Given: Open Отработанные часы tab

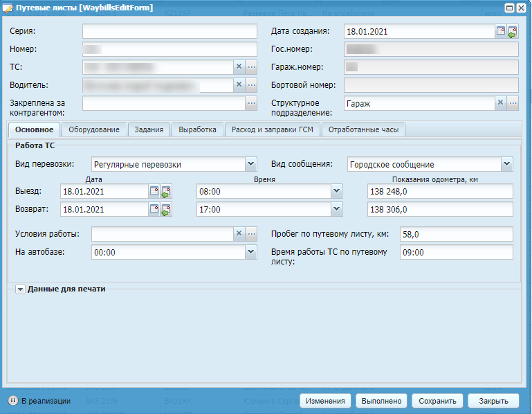Looking at the screenshot, I should coord(363,129).
